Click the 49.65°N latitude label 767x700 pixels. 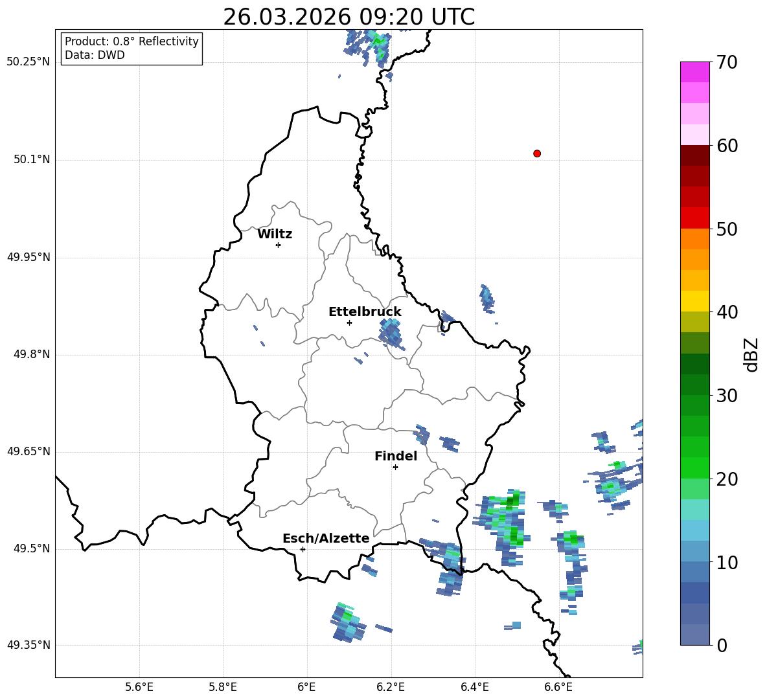[29, 451]
